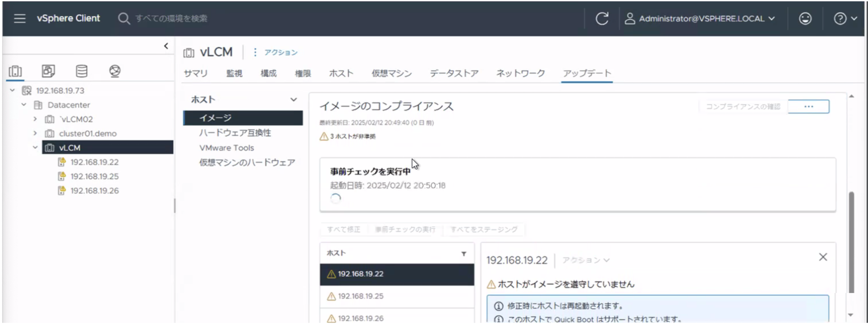Click コンプライアンスの確認 button
Viewport: 868px width, 324px height.
click(743, 107)
